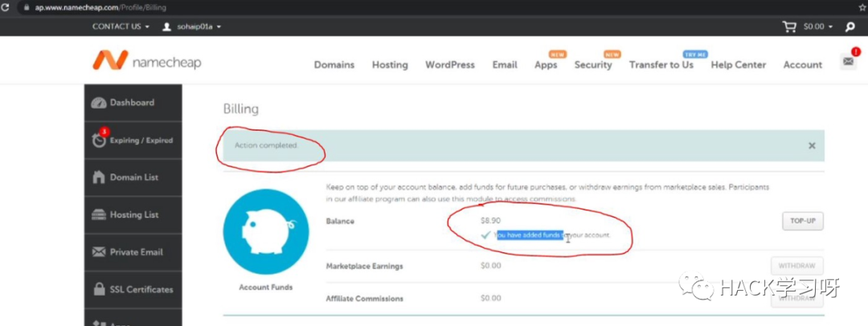This screenshot has height=326, width=868.
Task: Click the Domain List house icon
Action: pos(99,177)
